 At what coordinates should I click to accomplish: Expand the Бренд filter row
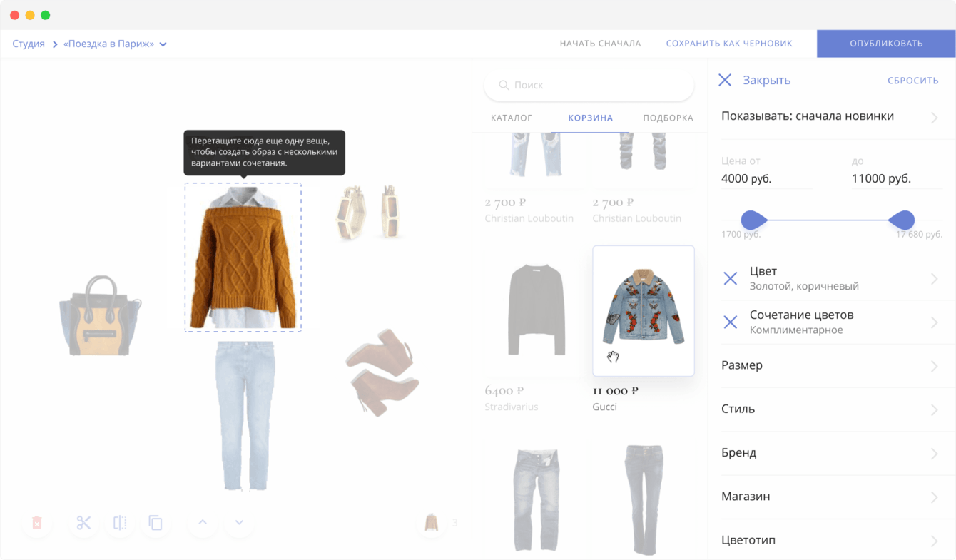pyautogui.click(x=831, y=453)
